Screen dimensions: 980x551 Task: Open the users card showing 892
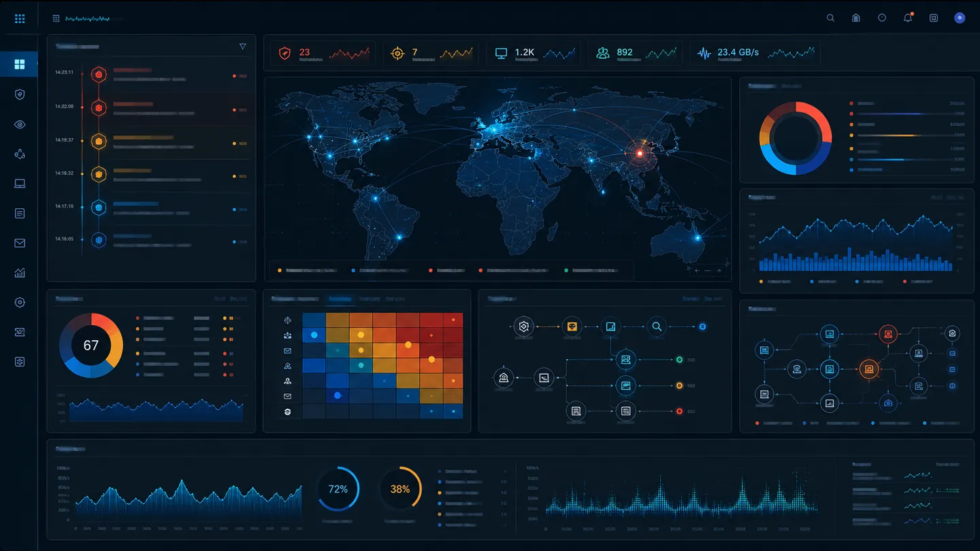pos(636,53)
